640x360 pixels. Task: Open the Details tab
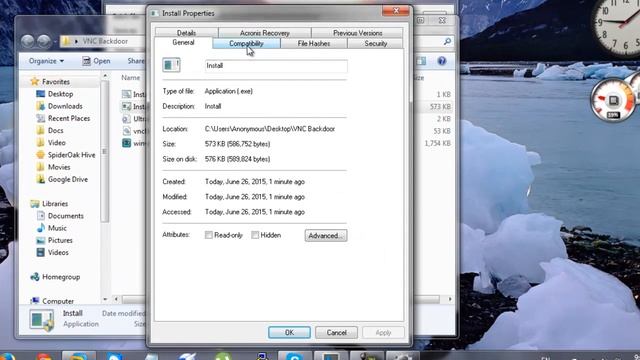point(186,33)
